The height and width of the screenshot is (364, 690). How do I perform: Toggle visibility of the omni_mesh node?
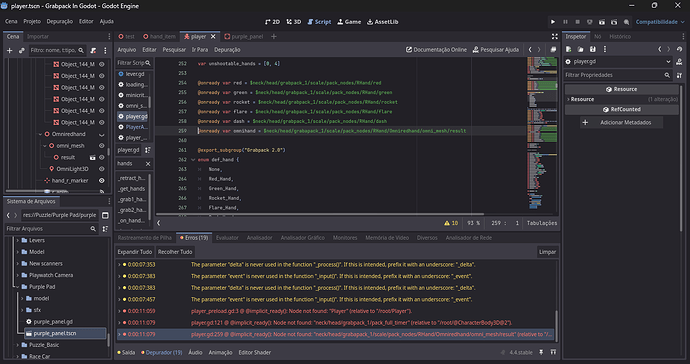click(102, 146)
